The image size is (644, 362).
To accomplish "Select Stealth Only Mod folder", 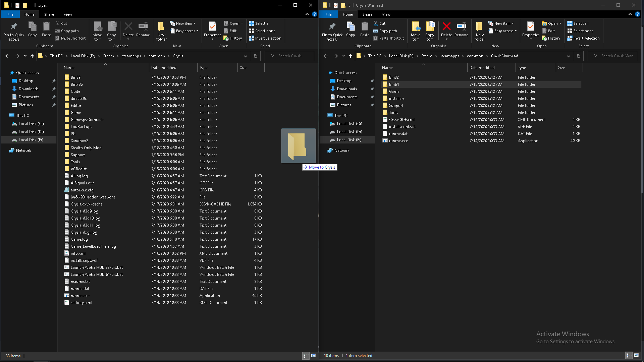I will (x=86, y=148).
